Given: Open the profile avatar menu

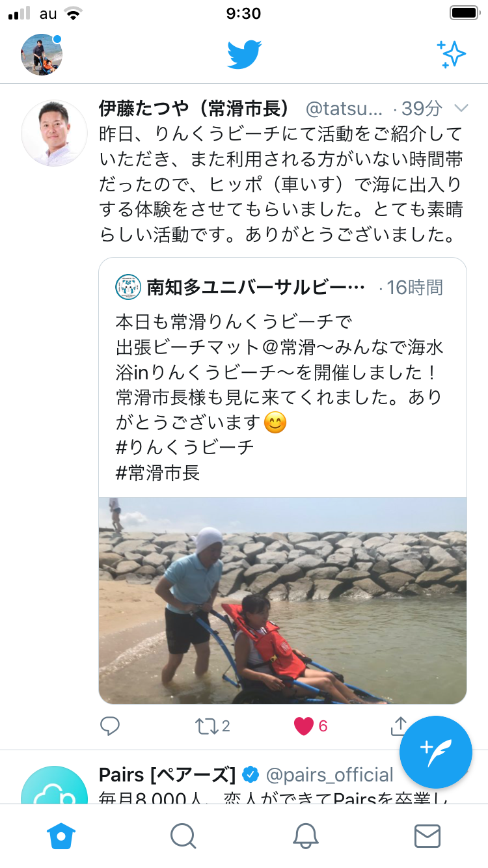Looking at the screenshot, I should (x=42, y=55).
